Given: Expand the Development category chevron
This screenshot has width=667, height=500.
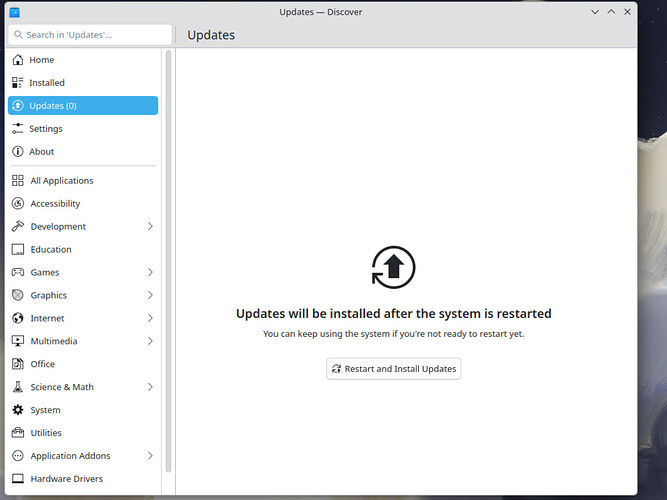Looking at the screenshot, I should 150,226.
